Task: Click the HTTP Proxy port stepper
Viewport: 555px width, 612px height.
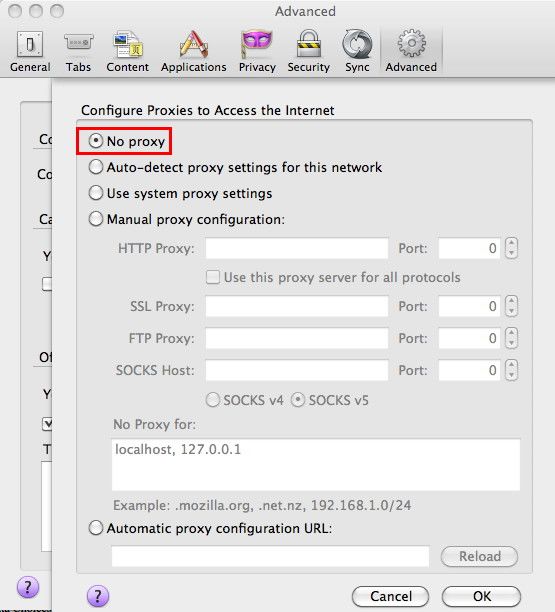Action: coord(511,248)
